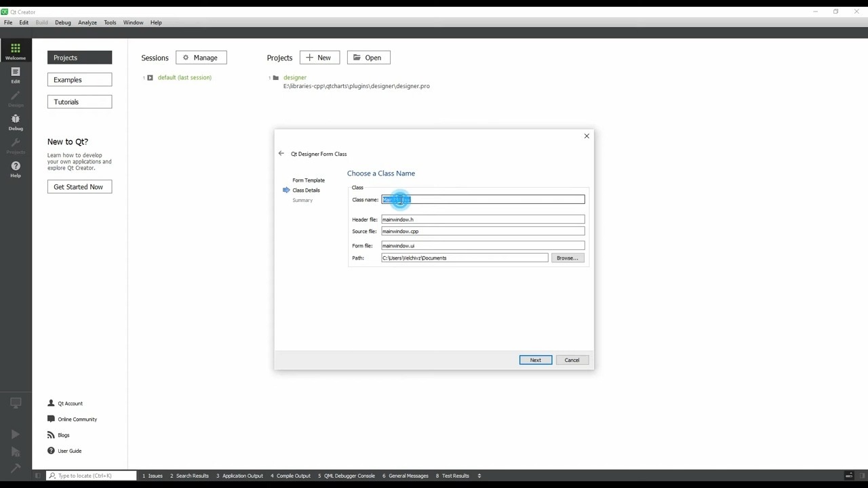This screenshot has height=488, width=868.
Task: Click the Qt Creator logo in title bar
Action: 4,12
